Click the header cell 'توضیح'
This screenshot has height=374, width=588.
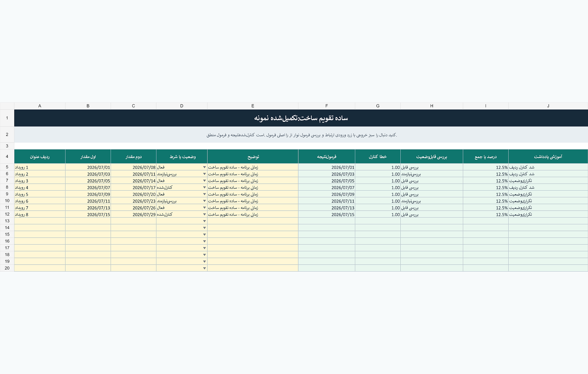253,157
